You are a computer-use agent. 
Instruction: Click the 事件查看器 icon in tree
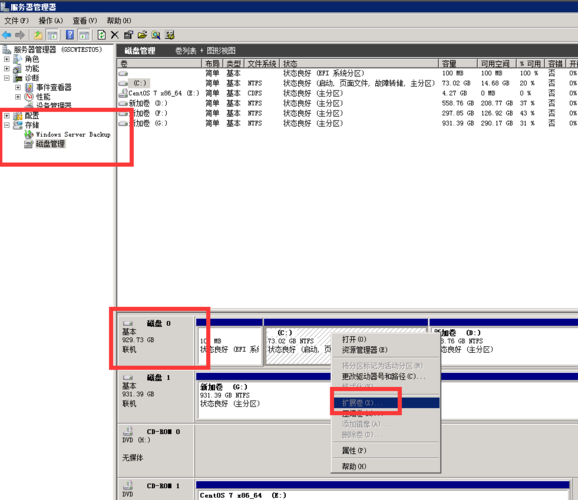29,87
